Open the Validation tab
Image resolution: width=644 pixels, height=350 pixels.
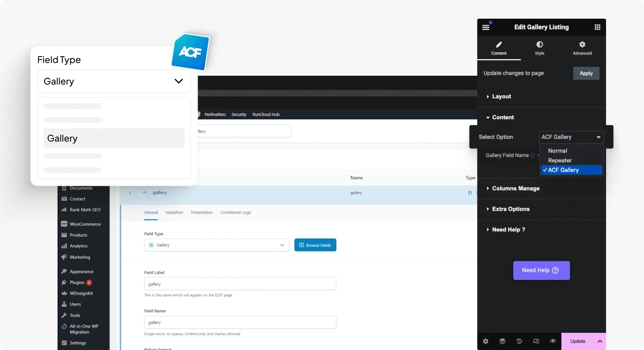click(174, 213)
